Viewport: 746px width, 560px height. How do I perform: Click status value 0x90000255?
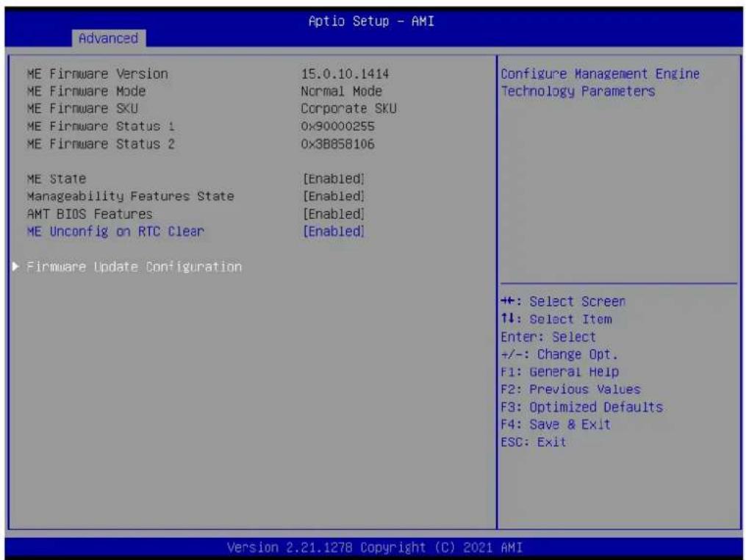click(x=338, y=126)
